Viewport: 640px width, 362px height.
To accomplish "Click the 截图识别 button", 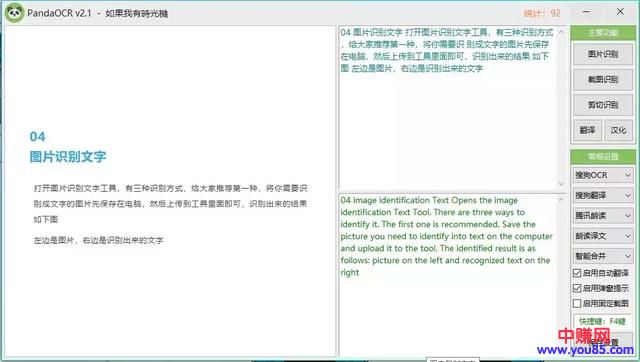I will point(603,80).
